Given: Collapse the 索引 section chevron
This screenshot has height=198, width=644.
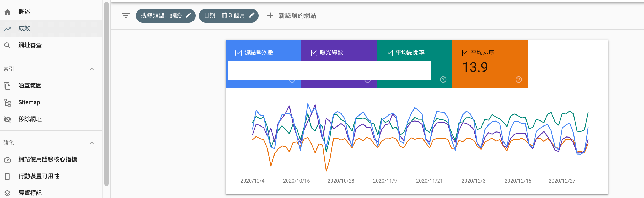Looking at the screenshot, I should pyautogui.click(x=92, y=69).
